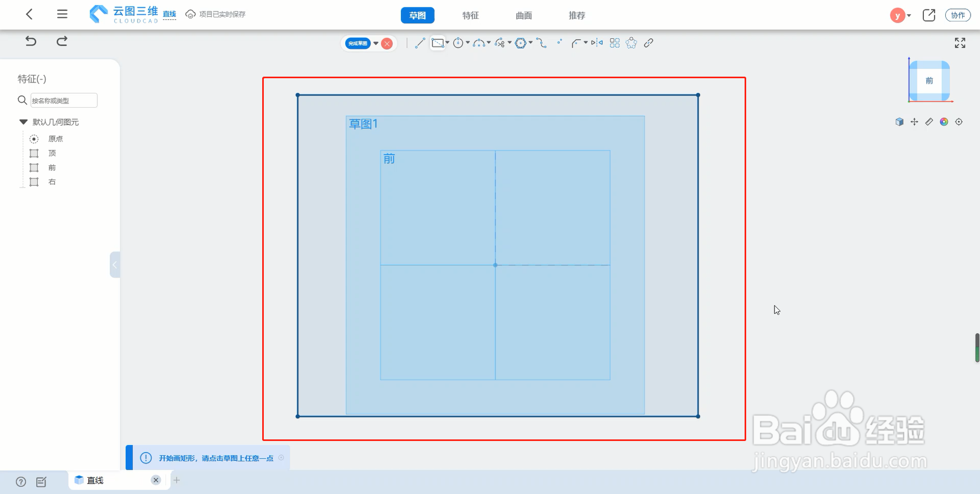Open Fillet tool options dropdown
980x494 pixels.
coord(585,43)
